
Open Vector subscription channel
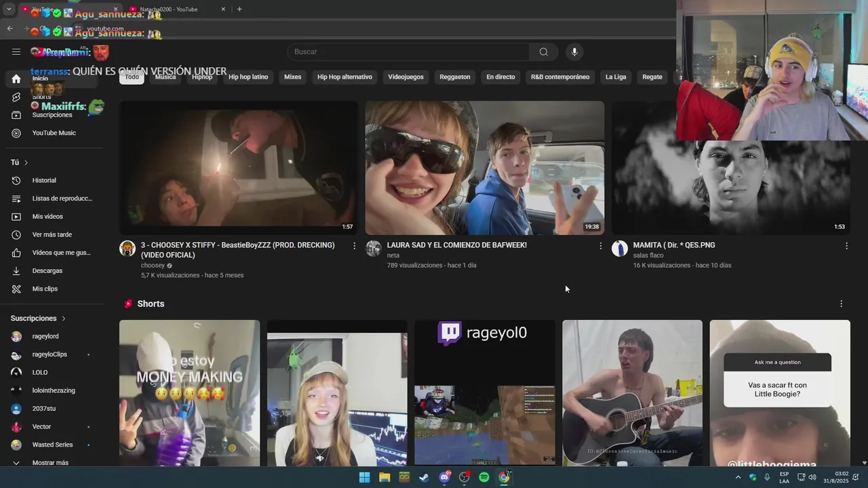(52, 427)
